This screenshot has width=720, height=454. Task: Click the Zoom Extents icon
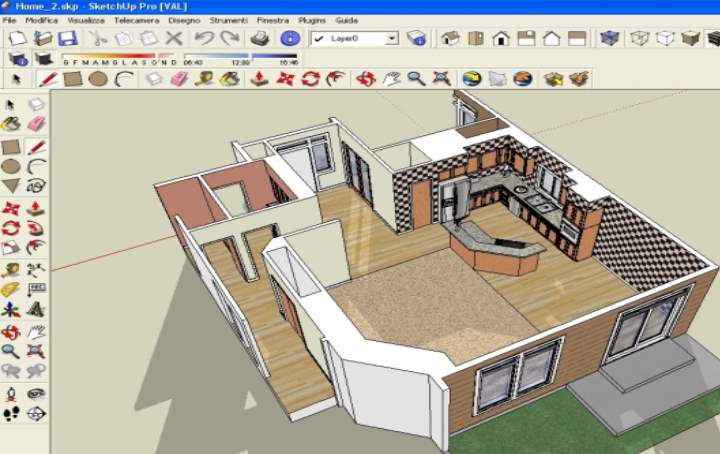pos(441,78)
